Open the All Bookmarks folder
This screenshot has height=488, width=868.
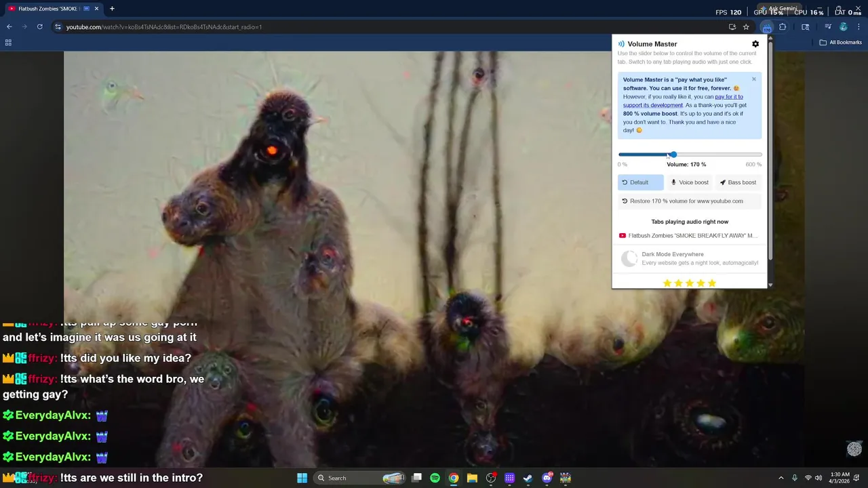click(840, 43)
